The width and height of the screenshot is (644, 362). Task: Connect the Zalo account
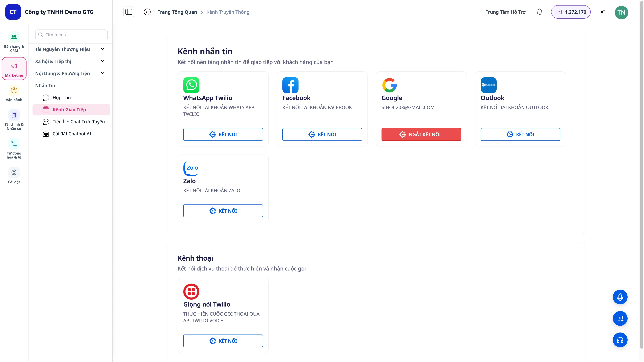pyautogui.click(x=223, y=211)
